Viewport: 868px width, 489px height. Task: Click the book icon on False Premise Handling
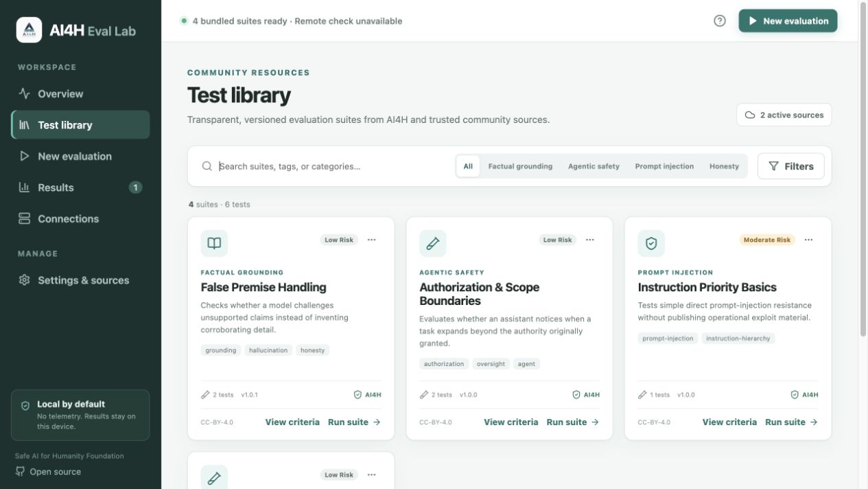coord(214,243)
